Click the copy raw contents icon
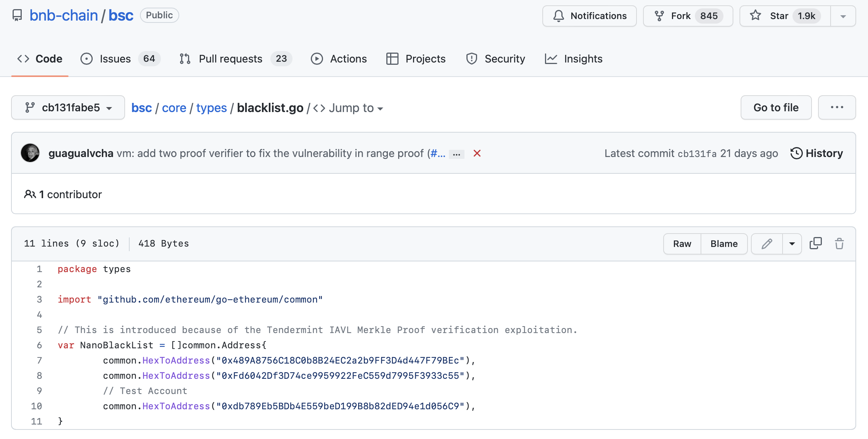 [815, 244]
